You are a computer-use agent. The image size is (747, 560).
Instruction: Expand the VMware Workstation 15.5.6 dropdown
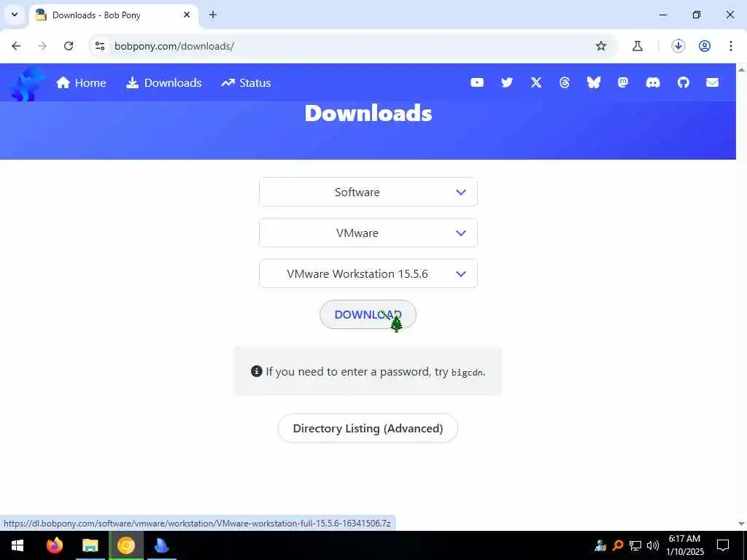[x=368, y=274]
